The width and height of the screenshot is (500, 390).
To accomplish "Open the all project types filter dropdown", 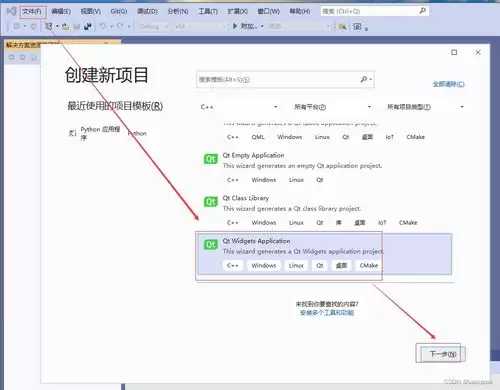I will (425, 107).
